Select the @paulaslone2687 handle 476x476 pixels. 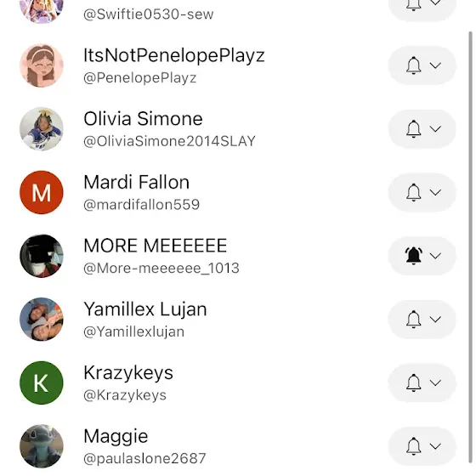point(144,458)
